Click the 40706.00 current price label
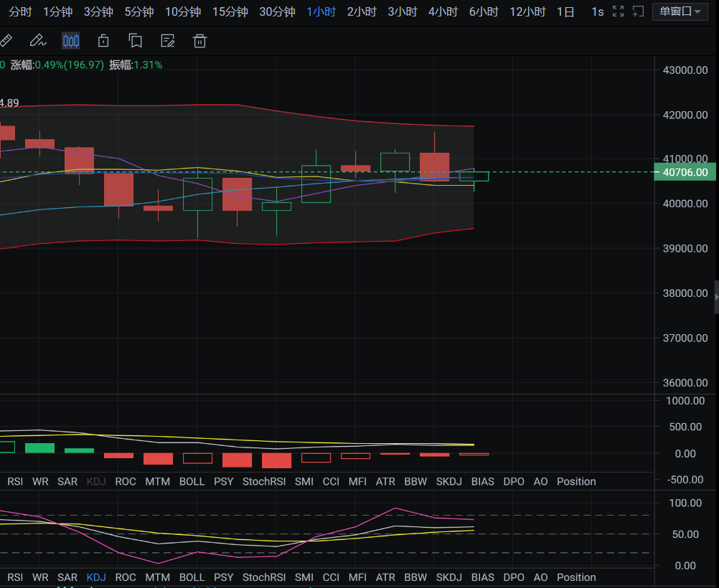This screenshot has width=719, height=588. 685,172
